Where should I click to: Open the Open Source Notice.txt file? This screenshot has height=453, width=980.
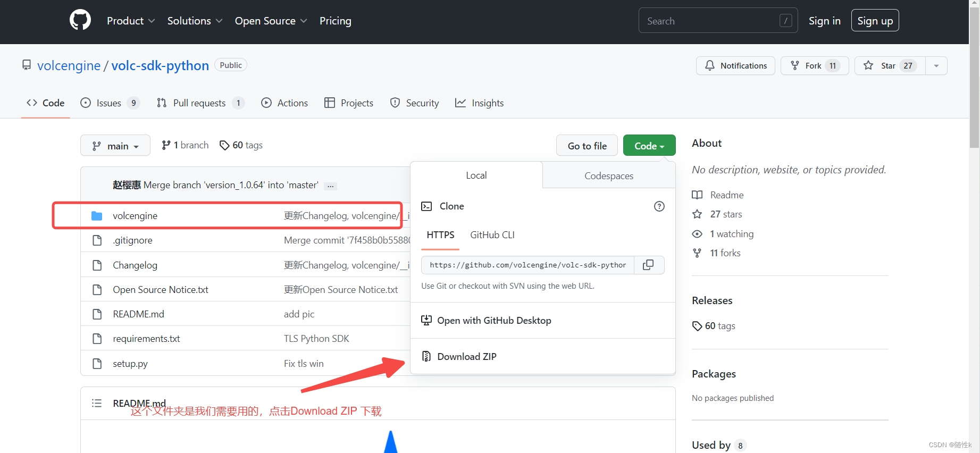click(x=161, y=289)
